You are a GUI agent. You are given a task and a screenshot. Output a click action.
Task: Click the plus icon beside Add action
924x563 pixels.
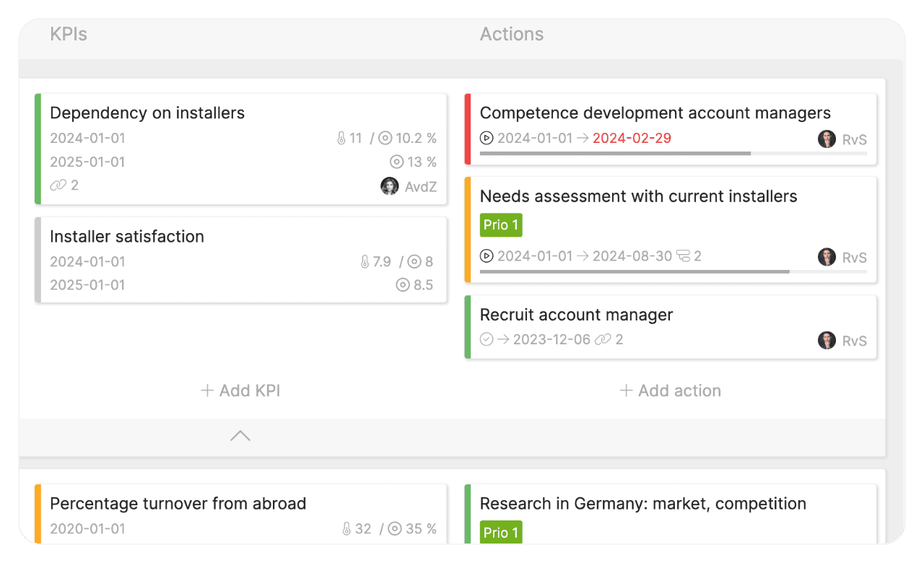point(627,390)
